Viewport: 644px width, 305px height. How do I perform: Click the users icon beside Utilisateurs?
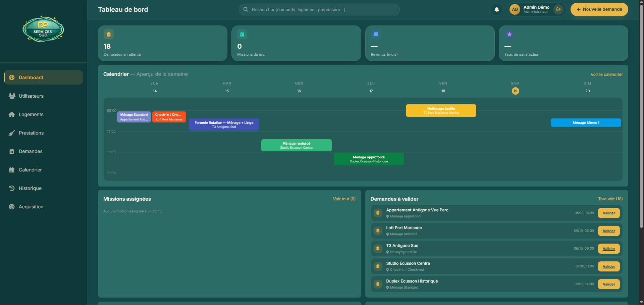[12, 96]
